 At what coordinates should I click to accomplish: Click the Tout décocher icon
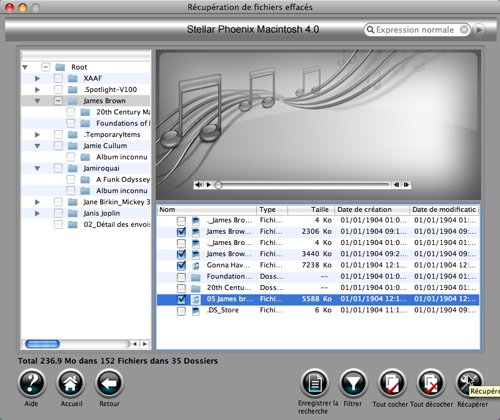point(431,383)
